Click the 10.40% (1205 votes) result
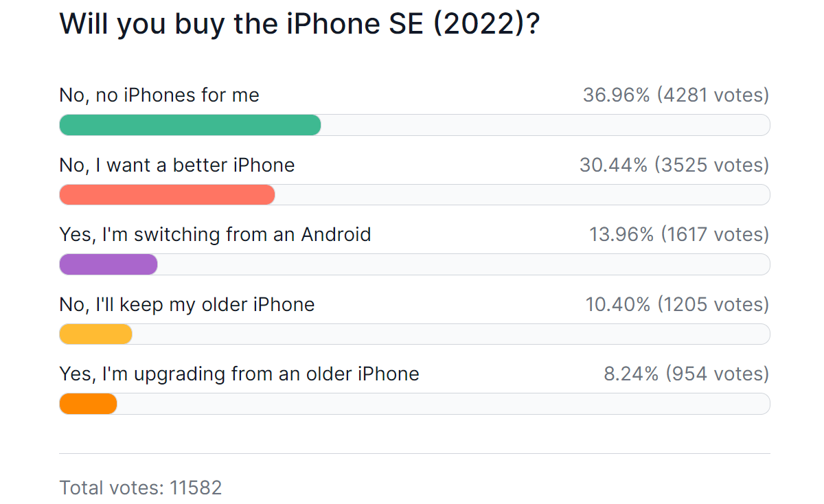This screenshot has width=824, height=504. click(677, 304)
